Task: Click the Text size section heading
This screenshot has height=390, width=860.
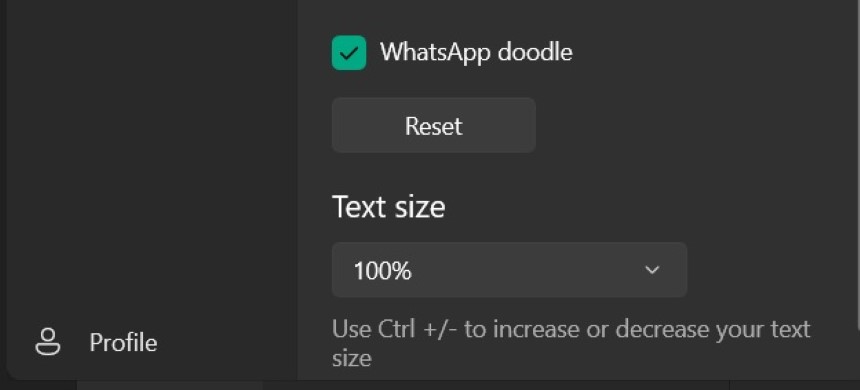Action: click(388, 207)
